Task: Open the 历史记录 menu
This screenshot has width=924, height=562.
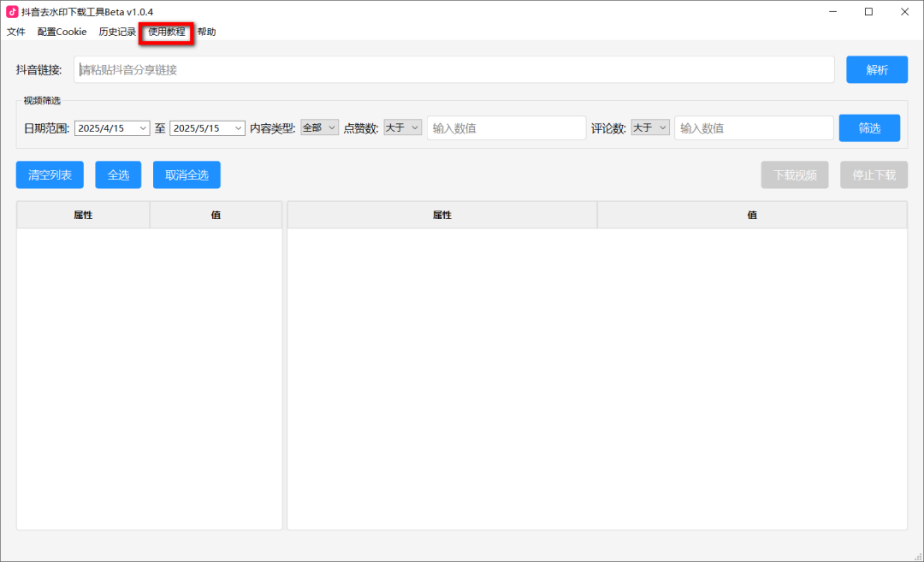Action: pyautogui.click(x=117, y=32)
